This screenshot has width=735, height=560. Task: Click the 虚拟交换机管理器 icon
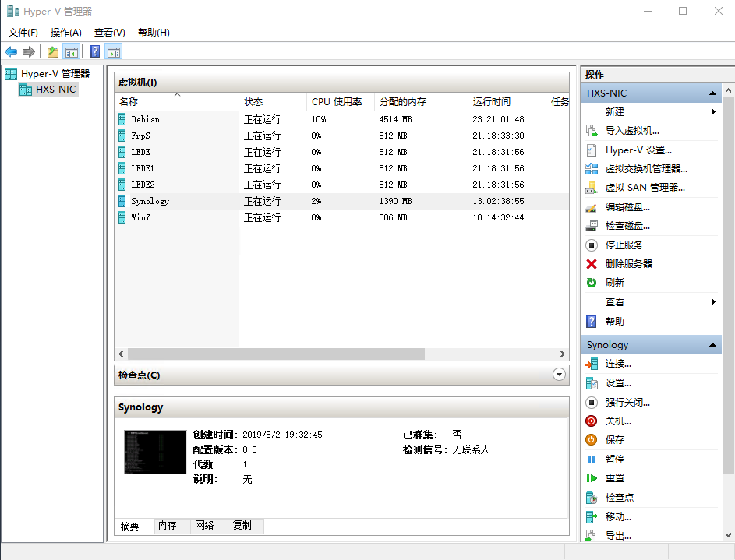592,168
